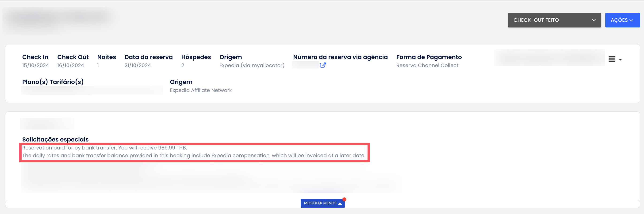
Task: Click the caret arrow next to hamburger menu
Action: [x=620, y=60]
